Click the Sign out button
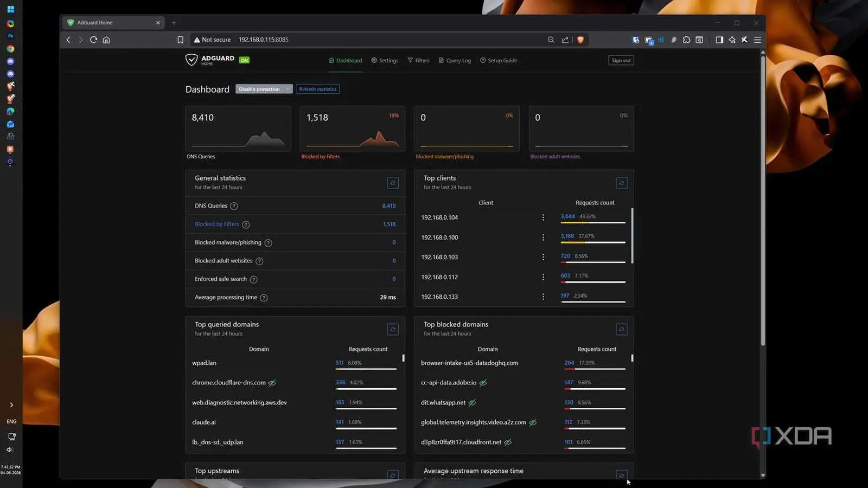This screenshot has height=488, width=868. click(621, 60)
